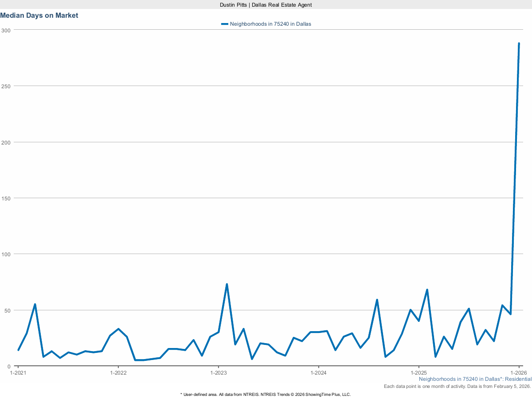Select the 1-2026 x-axis label
Viewport: 532px width, 399px height.
519,373
